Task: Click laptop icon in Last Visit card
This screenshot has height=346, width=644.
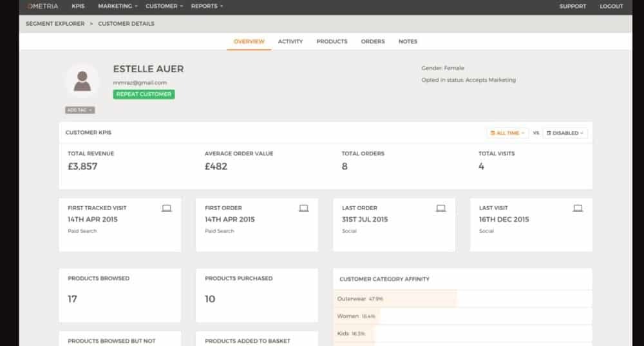Action: click(578, 208)
